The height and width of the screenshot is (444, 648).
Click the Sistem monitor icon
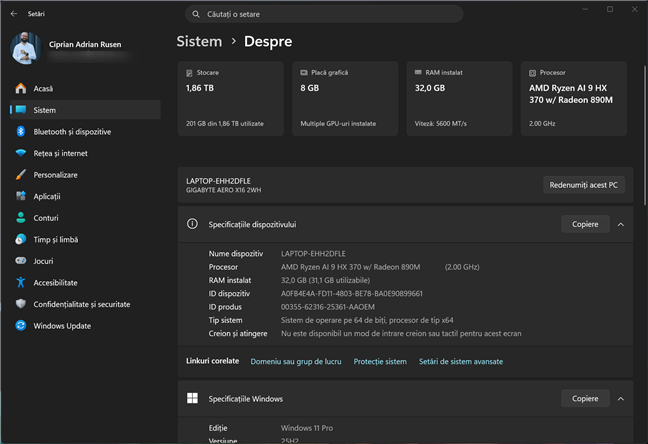coord(21,110)
